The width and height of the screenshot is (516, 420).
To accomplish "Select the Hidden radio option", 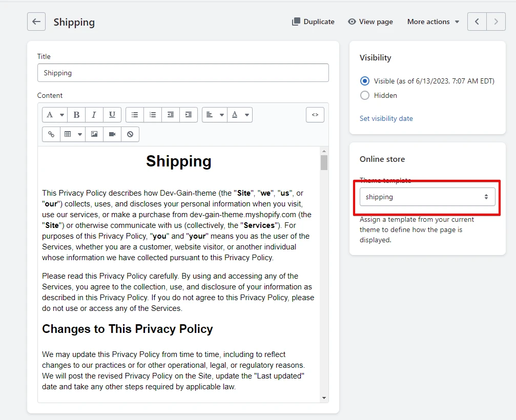I will 365,95.
